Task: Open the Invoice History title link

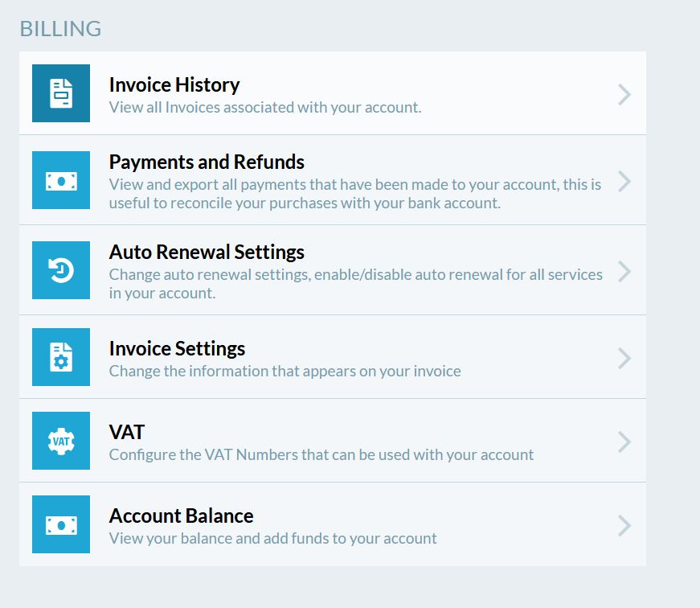Action: 174,84
